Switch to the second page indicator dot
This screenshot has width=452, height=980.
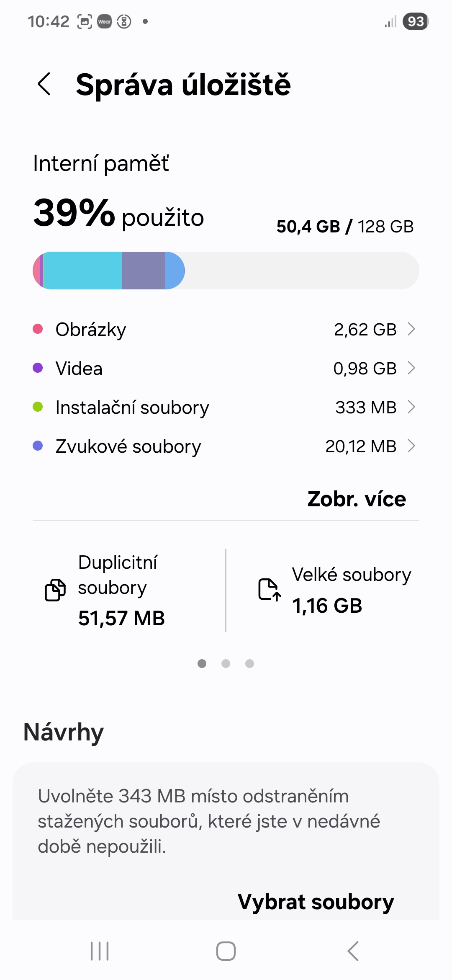click(226, 663)
